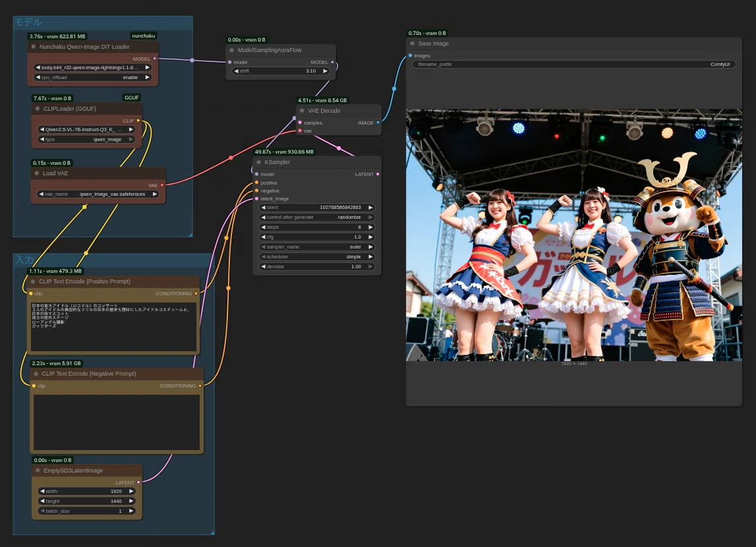
Task: Click positive input port on KSampler
Action: click(x=256, y=183)
